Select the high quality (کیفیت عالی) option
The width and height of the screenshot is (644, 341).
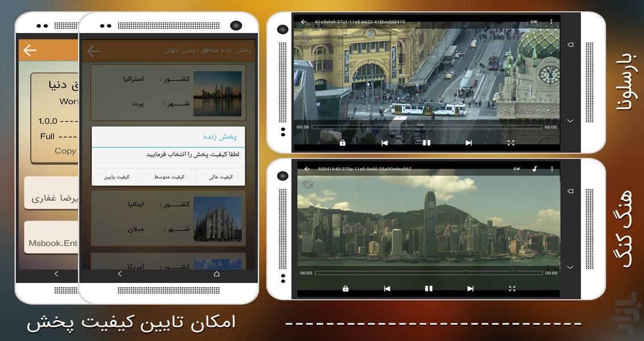[222, 177]
